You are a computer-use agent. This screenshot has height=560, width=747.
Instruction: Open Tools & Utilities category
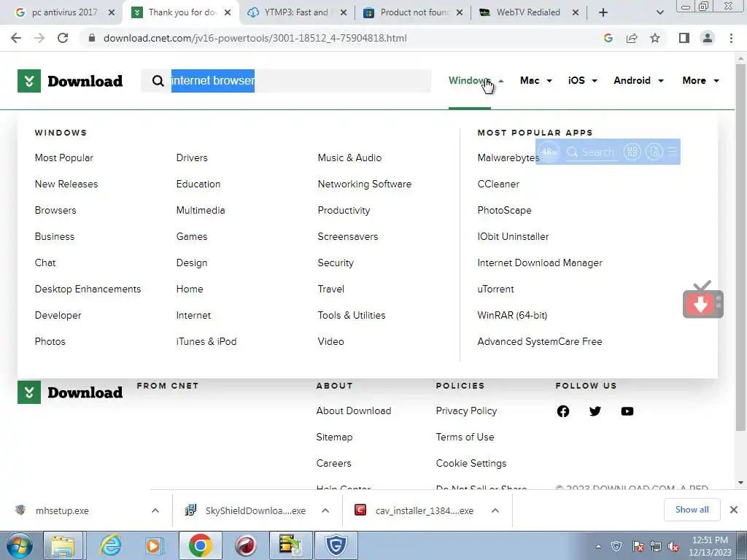352,315
